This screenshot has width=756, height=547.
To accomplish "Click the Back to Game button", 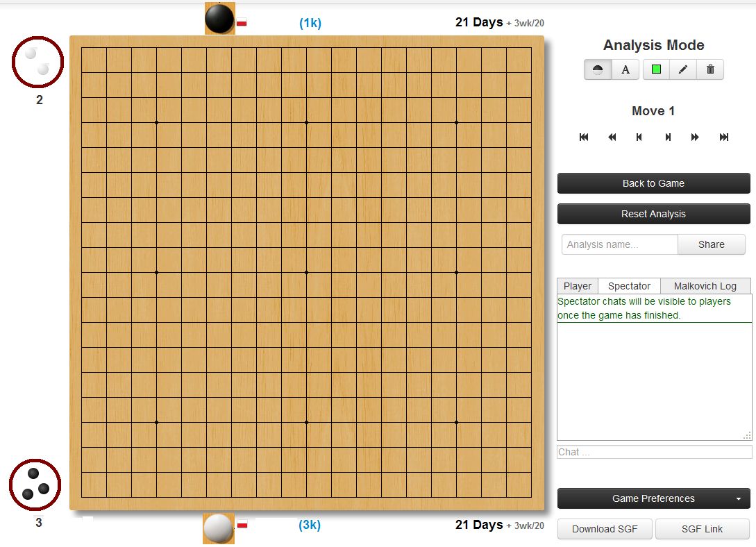I will click(653, 183).
